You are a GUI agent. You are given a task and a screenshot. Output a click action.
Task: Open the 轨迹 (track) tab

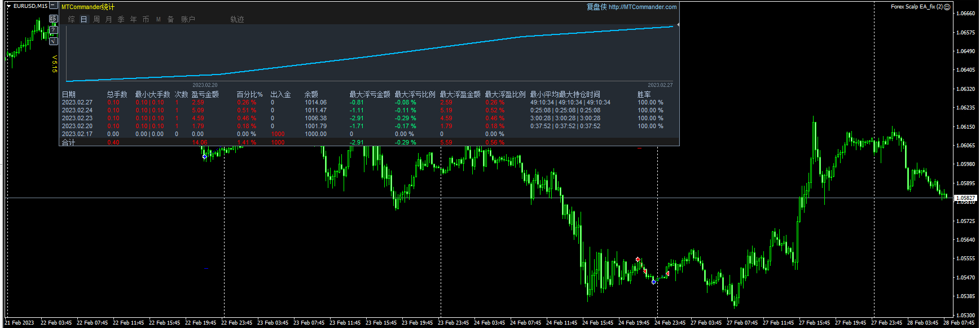[x=237, y=19]
